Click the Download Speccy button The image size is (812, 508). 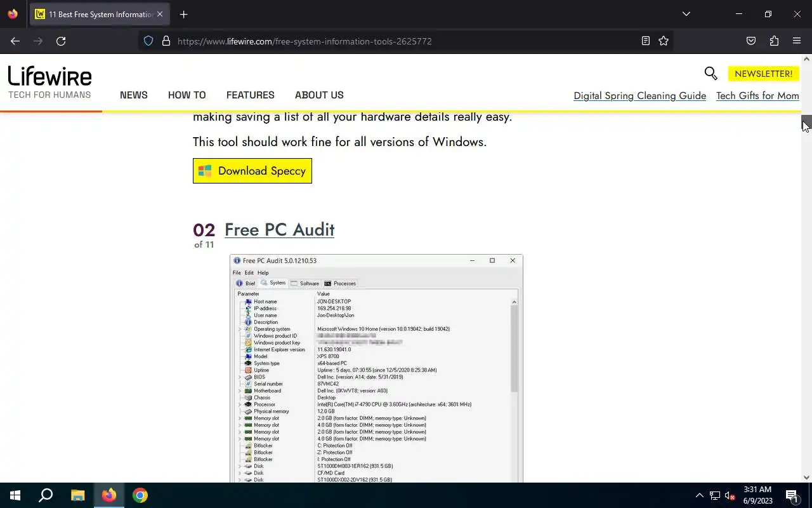pyautogui.click(x=252, y=171)
